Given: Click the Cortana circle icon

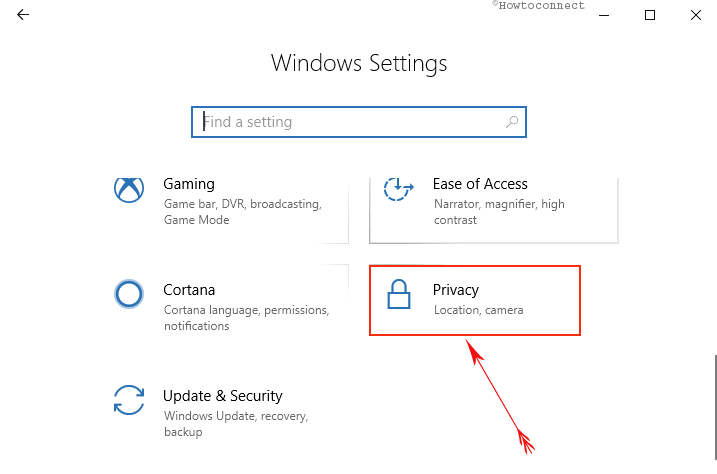Looking at the screenshot, I should pyautogui.click(x=129, y=294).
